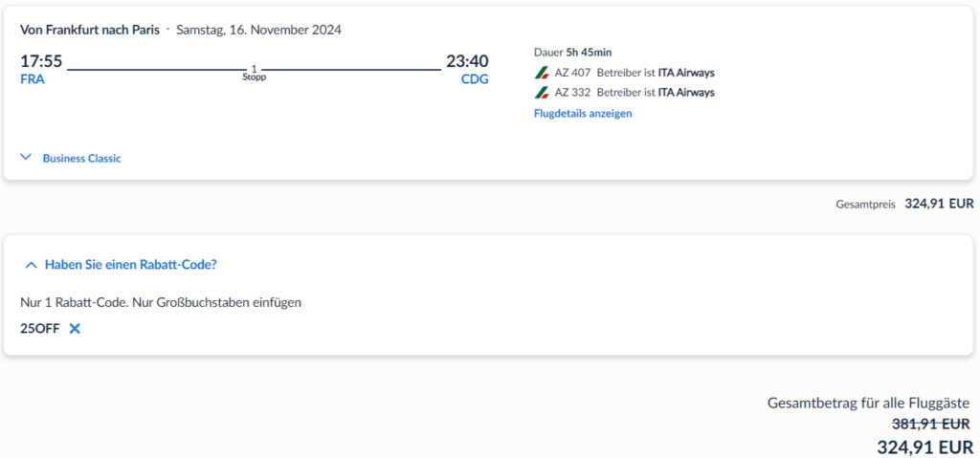Click the ITA Airways logo beside AZ 407
This screenshot has width=980, height=458.
[542, 73]
